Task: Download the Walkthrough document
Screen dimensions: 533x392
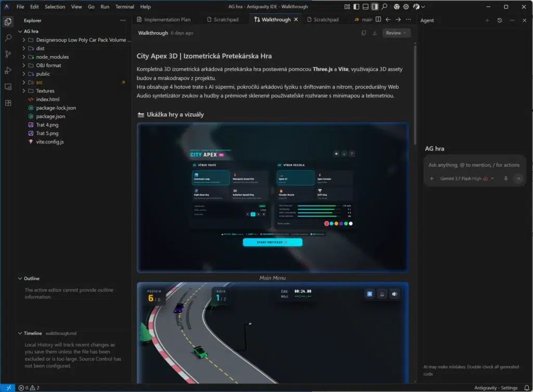Action: 375,33
